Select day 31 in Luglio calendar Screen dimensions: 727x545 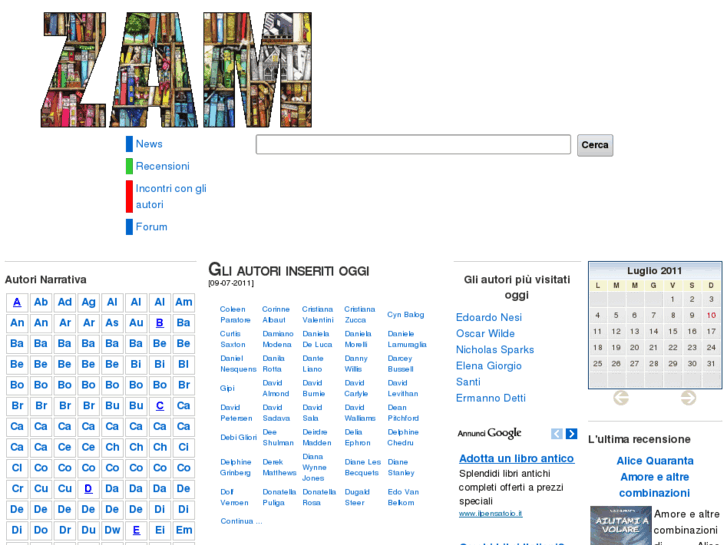pos(711,364)
